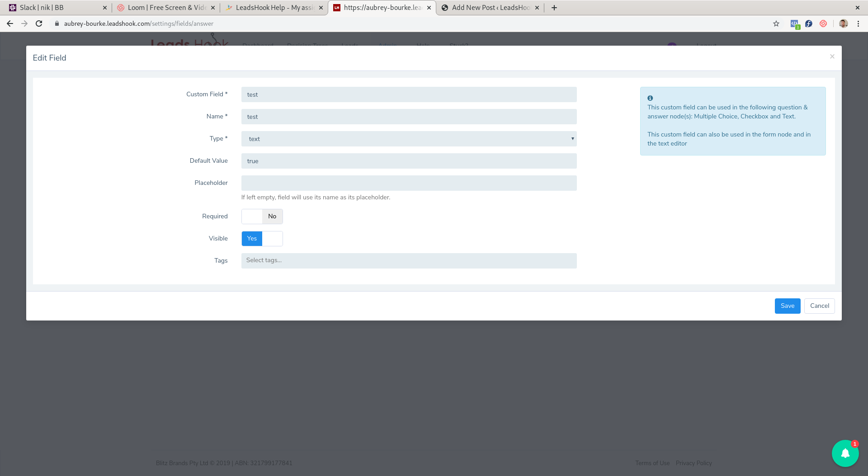This screenshot has width=868, height=476.
Task: Switch to the Slack tab
Action: pos(54,7)
